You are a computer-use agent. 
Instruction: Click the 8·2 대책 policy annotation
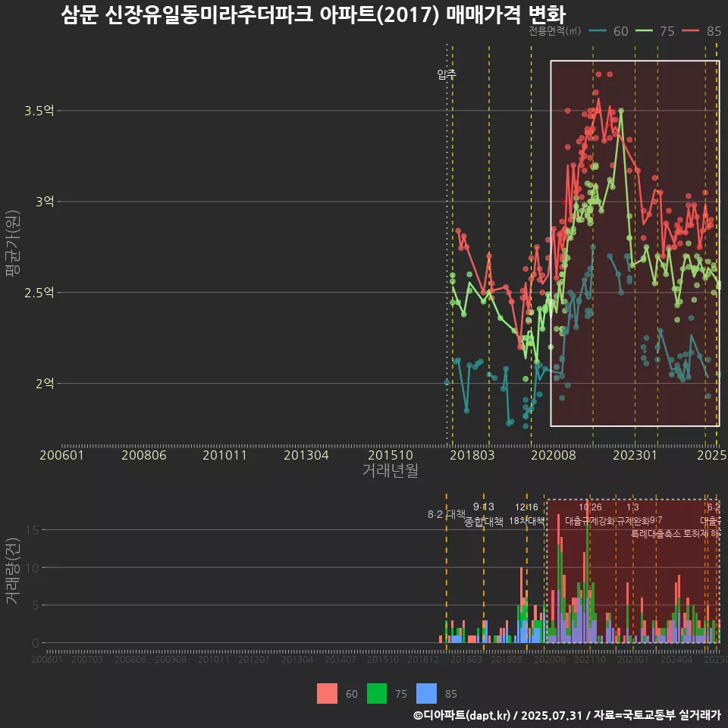(446, 514)
